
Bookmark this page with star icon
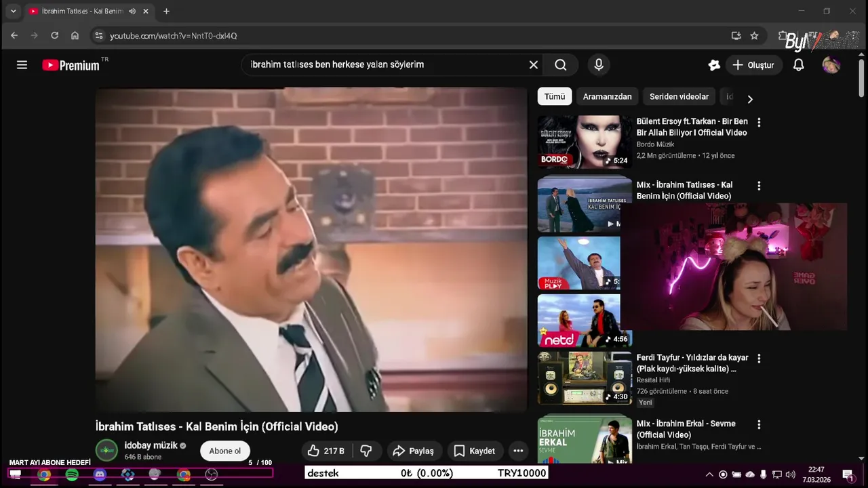754,35
